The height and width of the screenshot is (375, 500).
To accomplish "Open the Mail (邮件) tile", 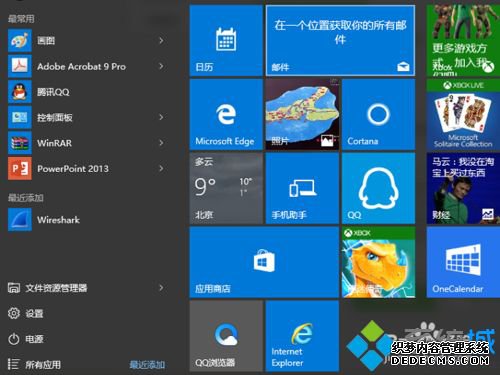I will point(340,41).
